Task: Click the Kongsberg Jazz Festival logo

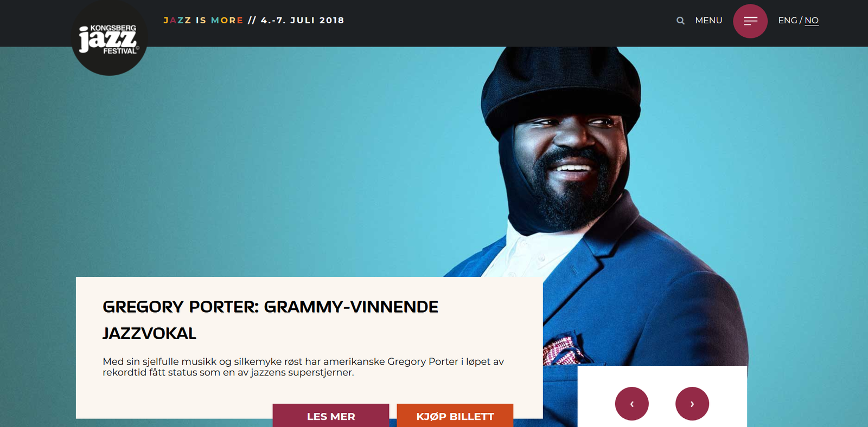Action: pyautogui.click(x=109, y=38)
